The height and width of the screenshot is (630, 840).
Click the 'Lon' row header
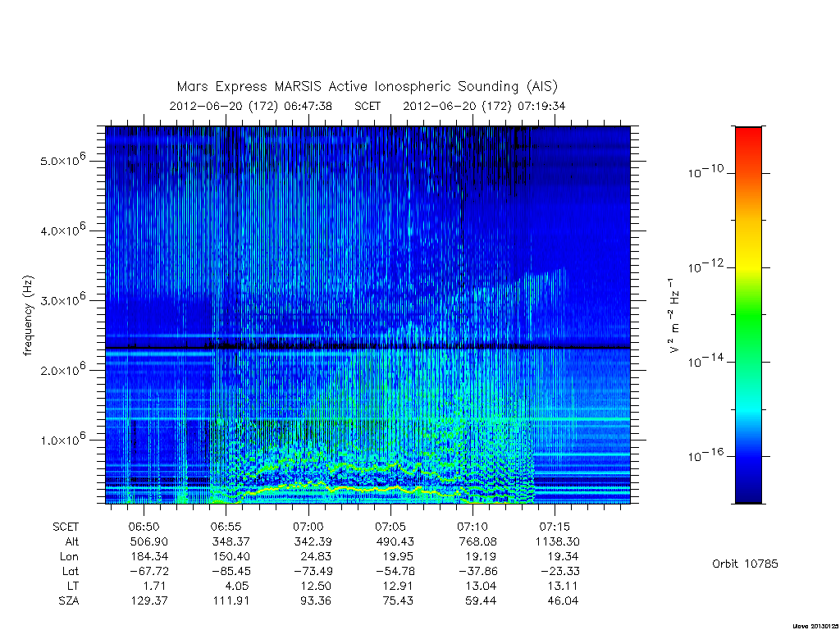70,557
